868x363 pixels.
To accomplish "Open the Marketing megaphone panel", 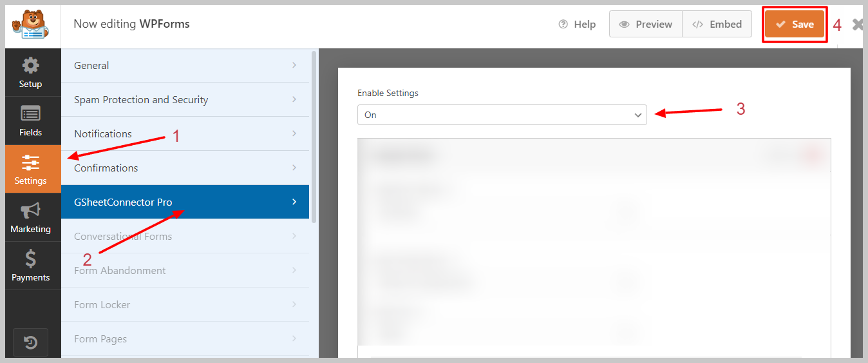I will 30,218.
